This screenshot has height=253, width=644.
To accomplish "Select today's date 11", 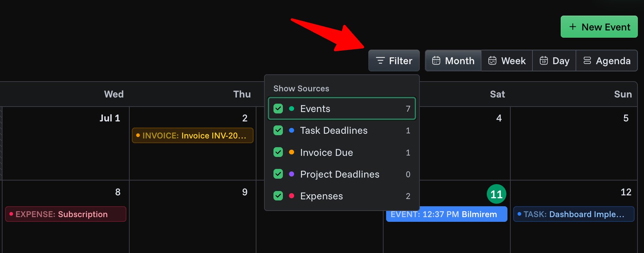I will (x=496, y=194).
